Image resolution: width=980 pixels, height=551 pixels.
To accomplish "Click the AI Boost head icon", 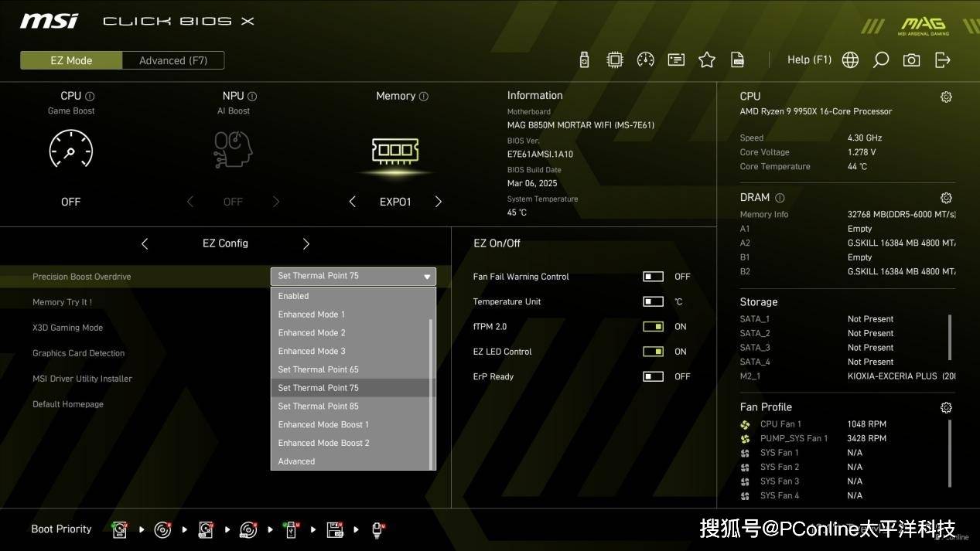I will [x=233, y=148].
